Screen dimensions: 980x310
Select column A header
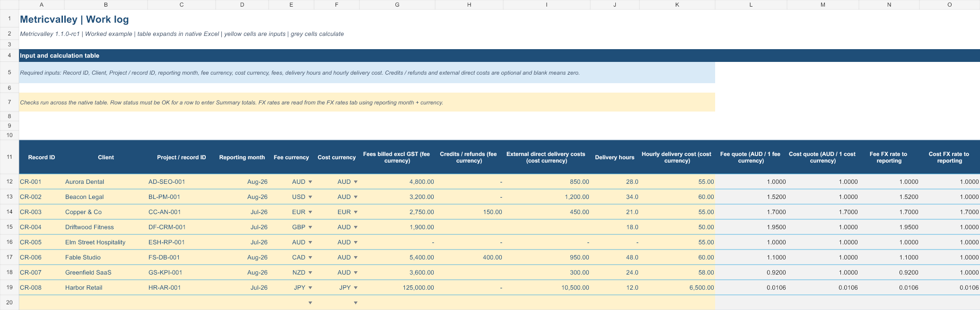42,5
